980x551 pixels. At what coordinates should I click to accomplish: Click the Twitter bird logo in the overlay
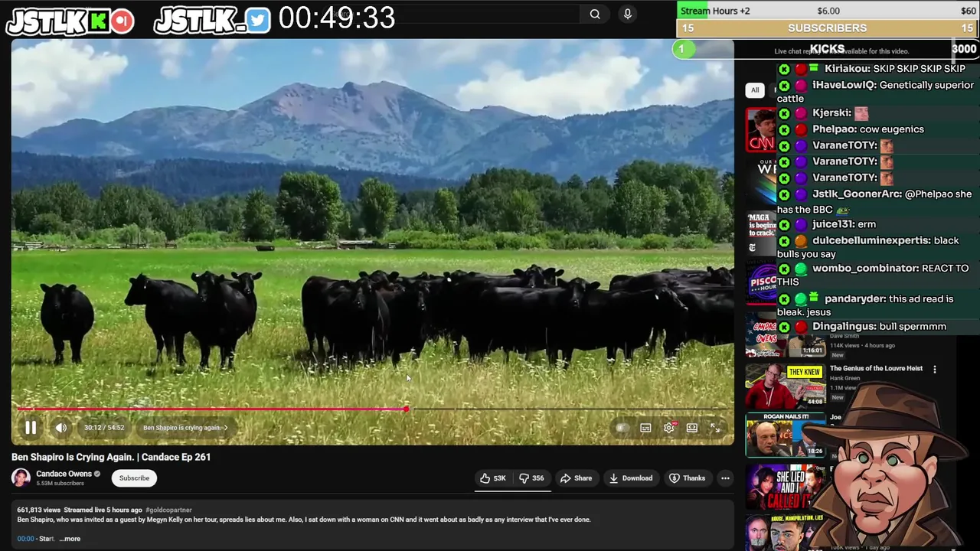pyautogui.click(x=259, y=21)
